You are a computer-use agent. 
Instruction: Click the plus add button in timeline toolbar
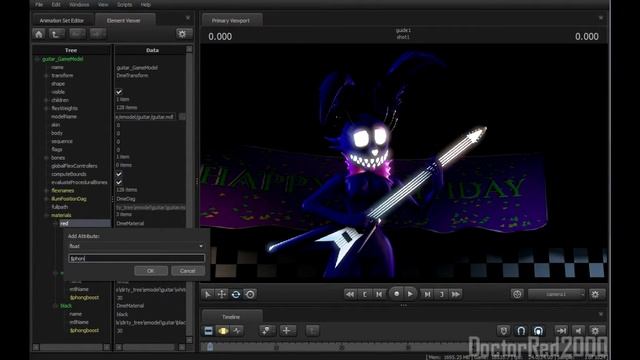287,331
